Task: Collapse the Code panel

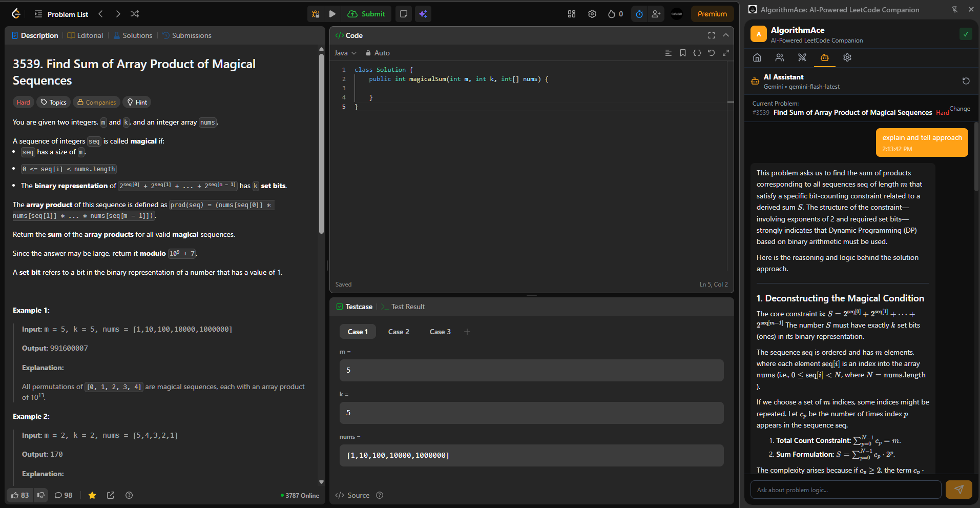Action: [726, 35]
